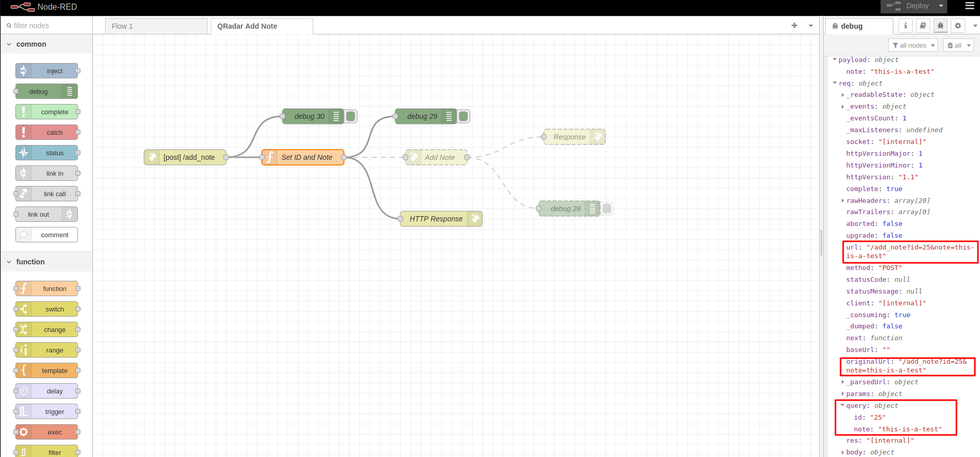
Task: Select the comment palette node
Action: 47,235
